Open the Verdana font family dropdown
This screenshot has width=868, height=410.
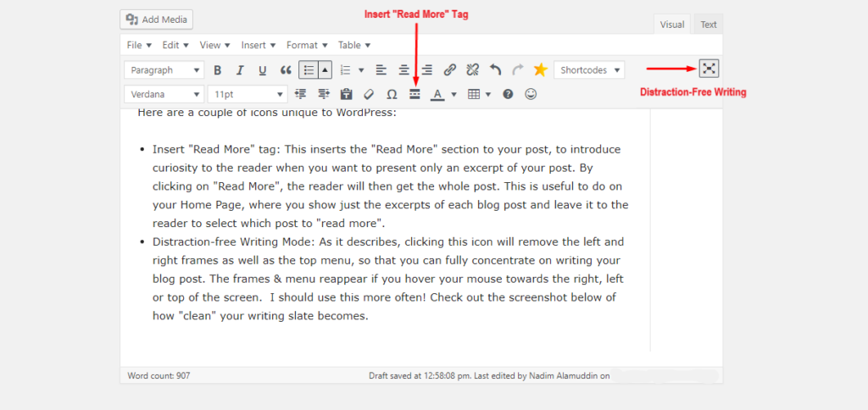pyautogui.click(x=164, y=95)
